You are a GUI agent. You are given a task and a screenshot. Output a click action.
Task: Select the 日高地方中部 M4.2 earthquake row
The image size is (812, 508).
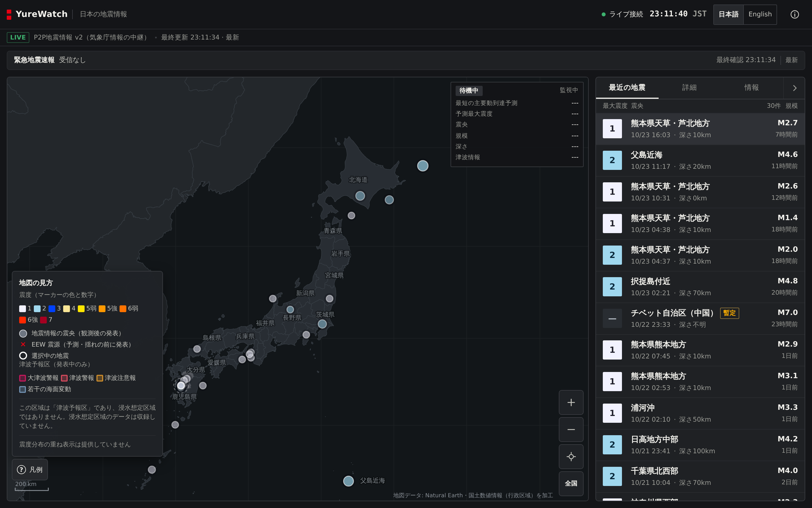point(700,444)
